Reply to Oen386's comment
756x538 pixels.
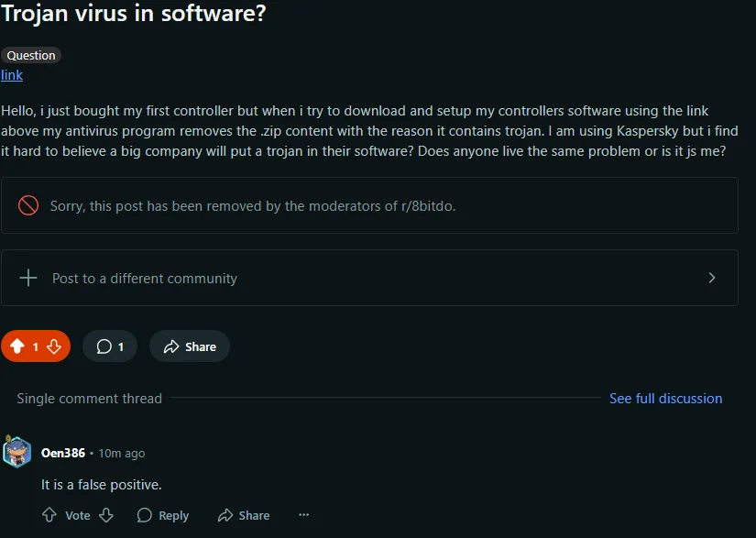point(163,515)
